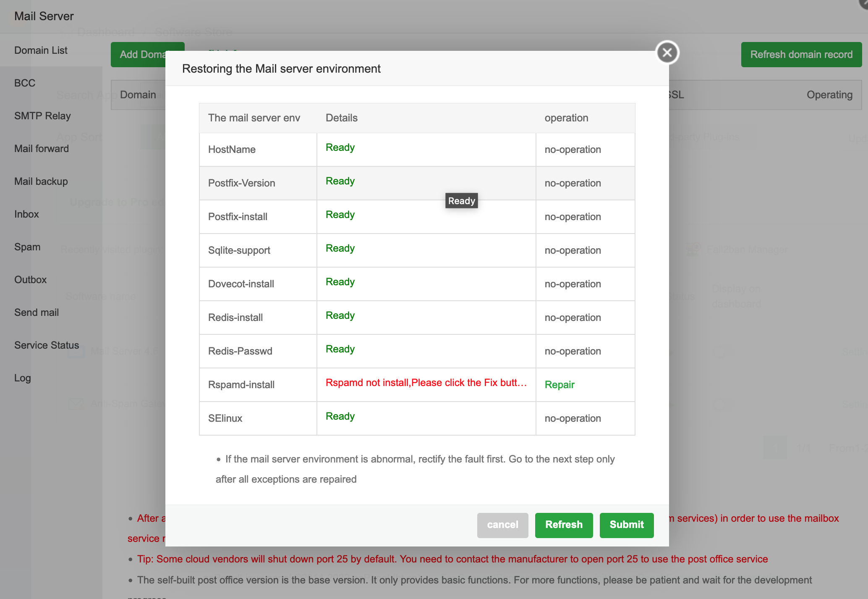The height and width of the screenshot is (599, 868).
Task: Open Domain List in sidebar
Action: 41,50
